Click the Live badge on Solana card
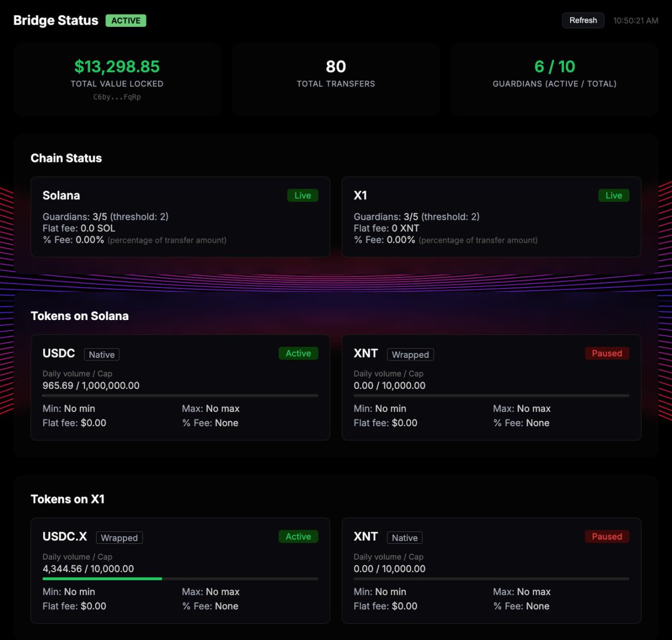Screen dimensions: 672x640 point(302,196)
